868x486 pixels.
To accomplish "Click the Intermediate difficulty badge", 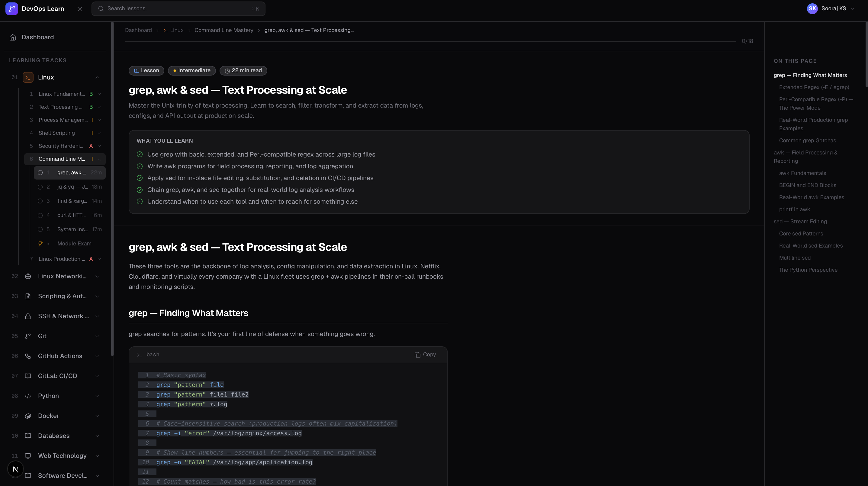I will click(192, 71).
